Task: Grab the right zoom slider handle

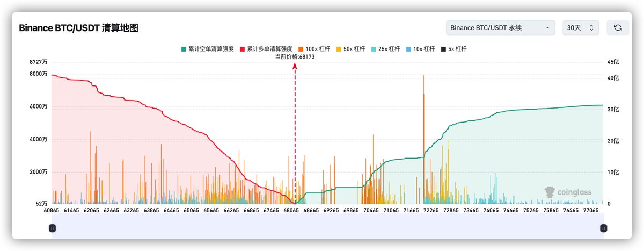Action: (604, 228)
